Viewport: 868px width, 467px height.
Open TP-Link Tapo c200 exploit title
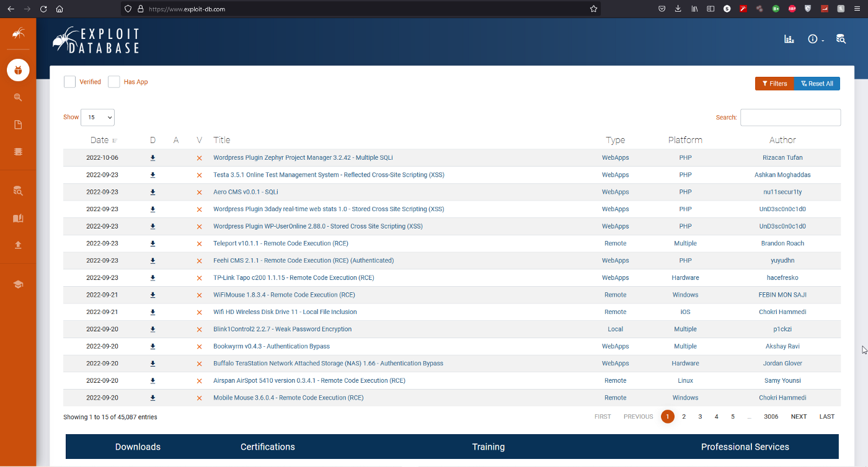tap(294, 278)
